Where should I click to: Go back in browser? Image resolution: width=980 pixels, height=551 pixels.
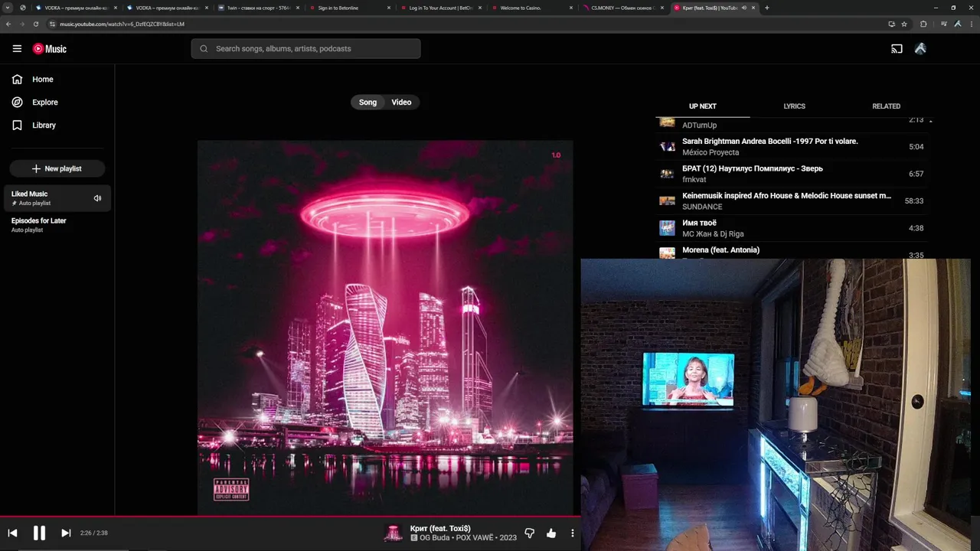click(x=8, y=24)
